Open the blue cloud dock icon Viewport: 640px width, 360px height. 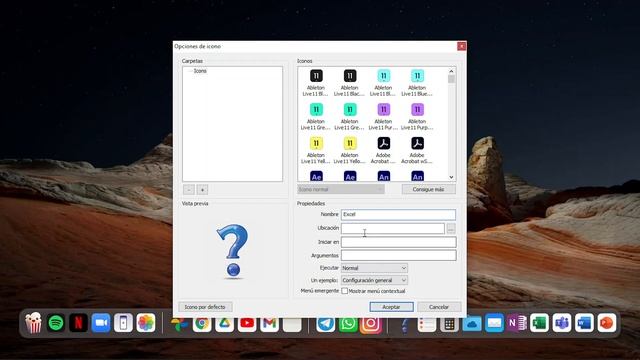click(x=472, y=324)
